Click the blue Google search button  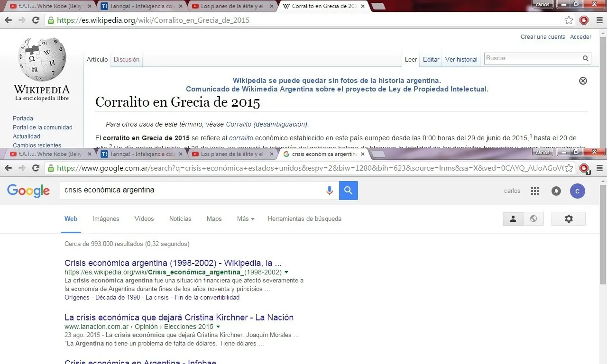349,191
